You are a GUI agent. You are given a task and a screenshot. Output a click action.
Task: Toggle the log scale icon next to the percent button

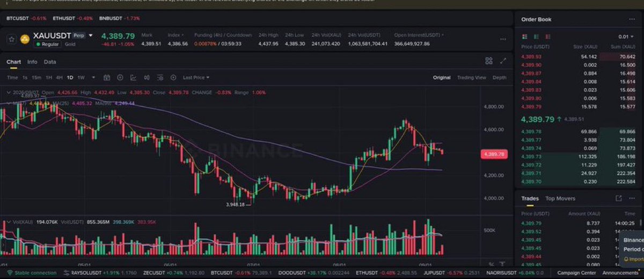click(x=502, y=264)
